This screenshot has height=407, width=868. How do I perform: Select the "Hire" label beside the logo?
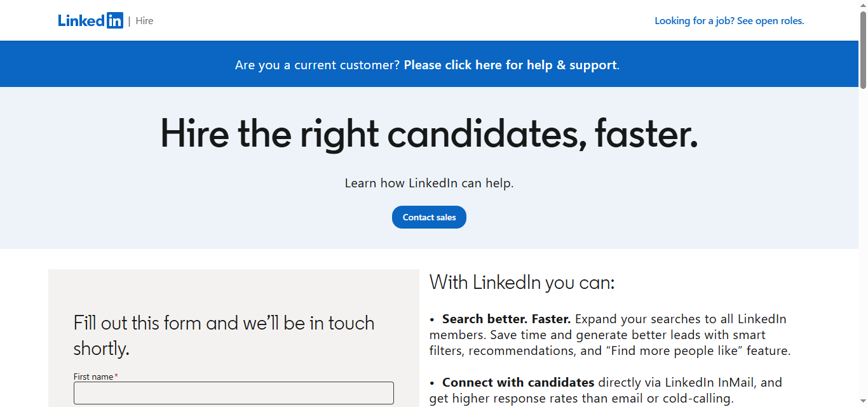[144, 20]
